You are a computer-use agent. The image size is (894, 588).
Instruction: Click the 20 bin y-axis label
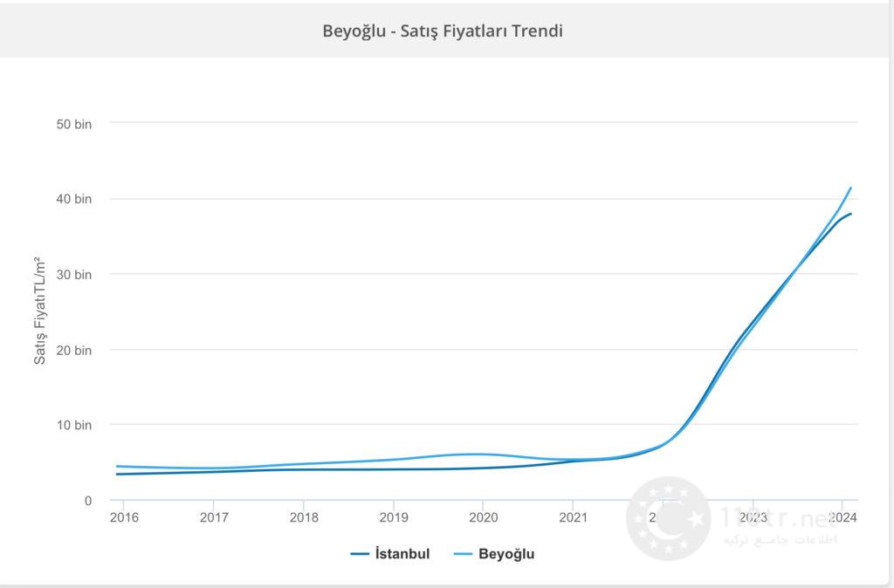tap(74, 350)
